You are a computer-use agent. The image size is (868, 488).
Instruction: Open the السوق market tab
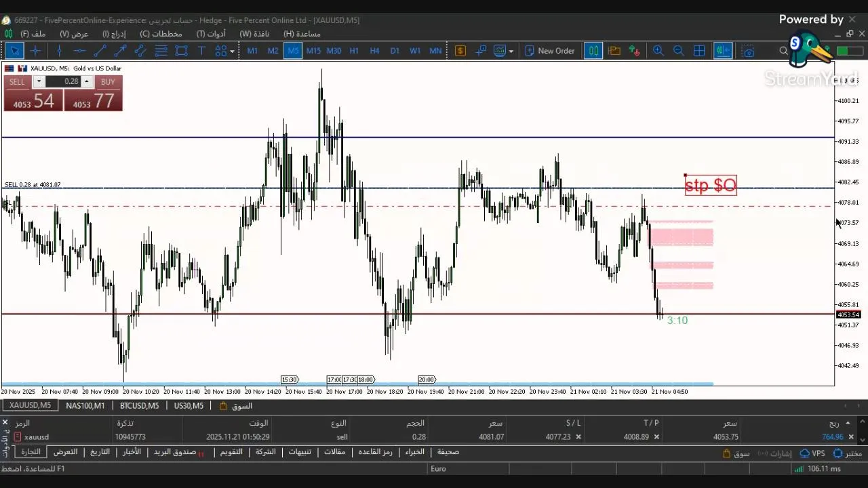(235, 405)
